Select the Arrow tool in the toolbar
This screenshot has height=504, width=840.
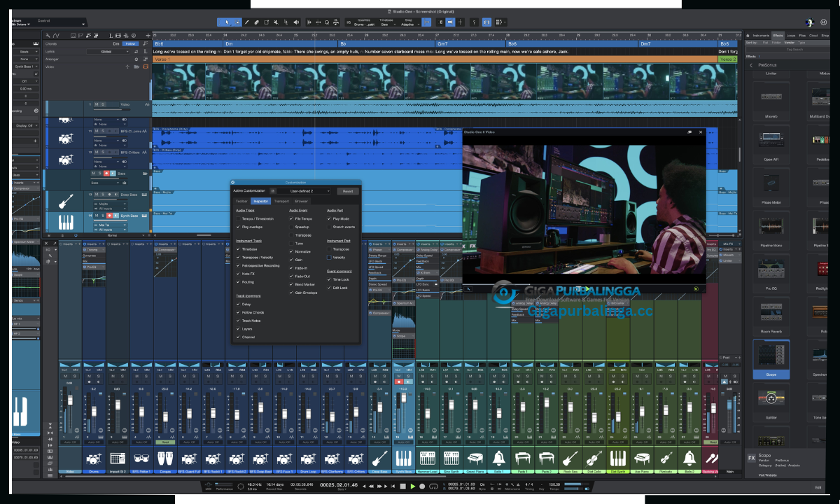(x=225, y=22)
